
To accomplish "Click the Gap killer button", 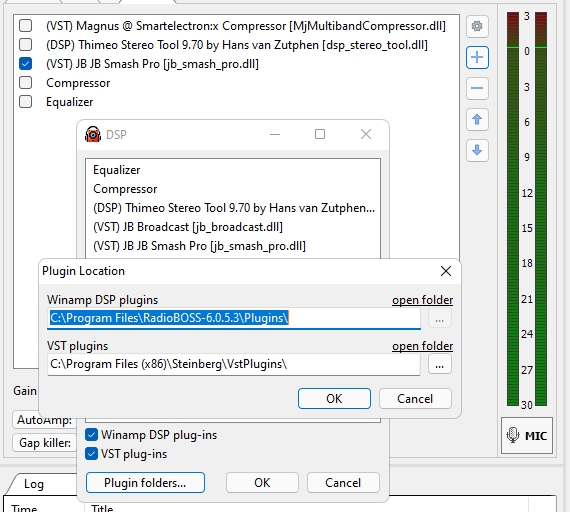I will click(x=44, y=443).
